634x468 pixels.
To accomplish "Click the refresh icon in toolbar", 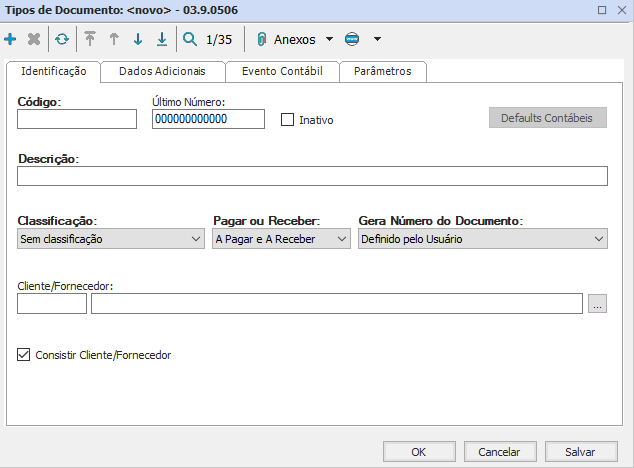I will [62, 40].
